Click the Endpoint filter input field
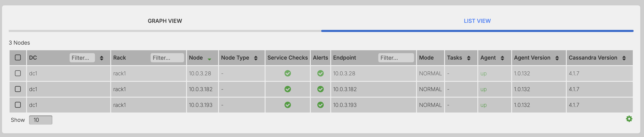The width and height of the screenshot is (644, 137). [396, 58]
